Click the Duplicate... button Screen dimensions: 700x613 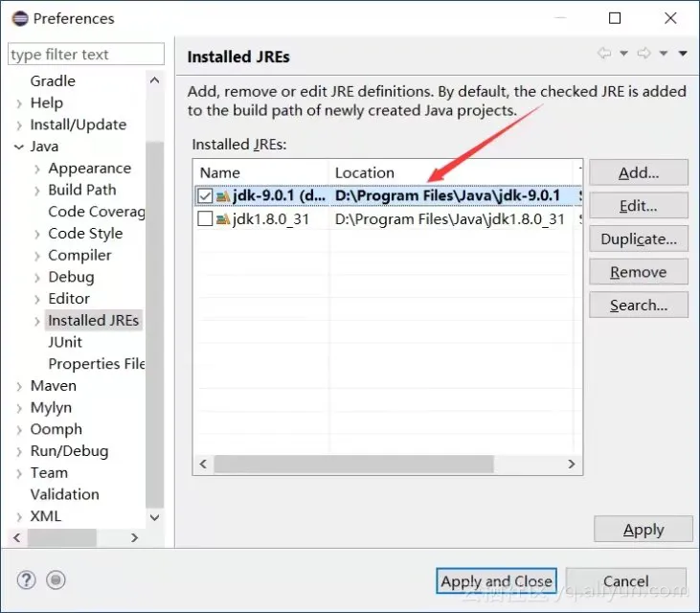click(x=639, y=238)
